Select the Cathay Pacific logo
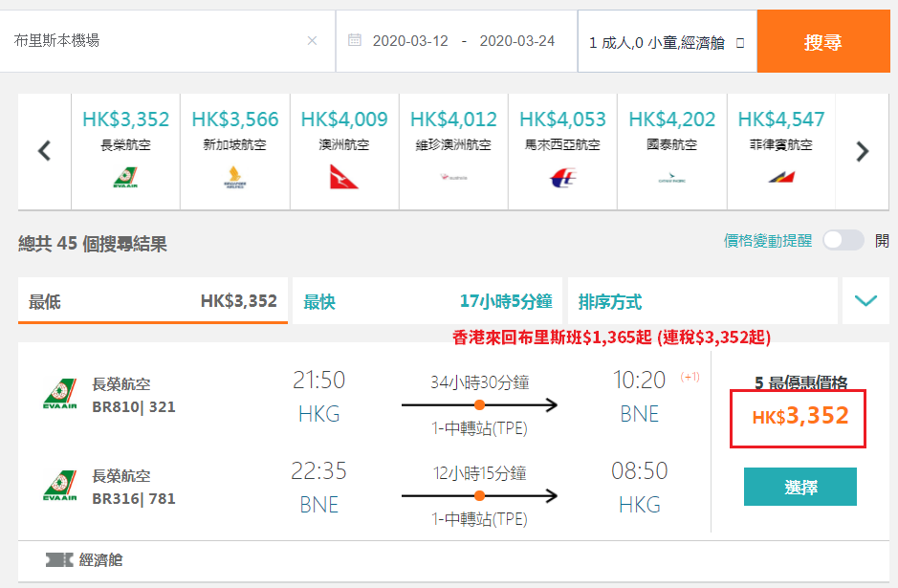 tap(671, 179)
